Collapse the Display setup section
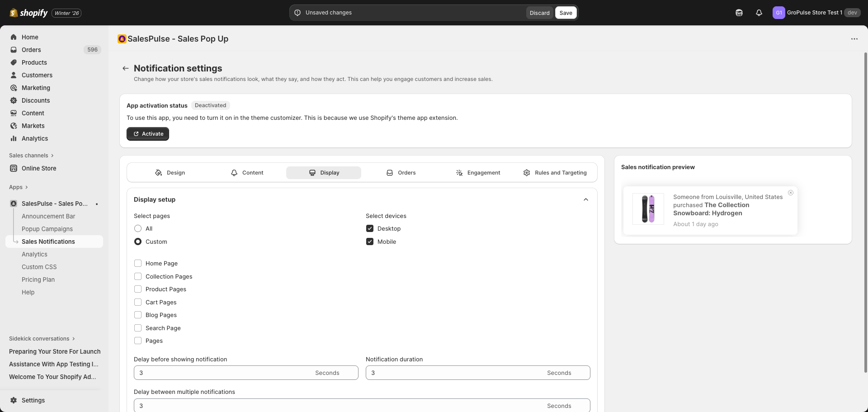The image size is (868, 412). click(x=585, y=199)
